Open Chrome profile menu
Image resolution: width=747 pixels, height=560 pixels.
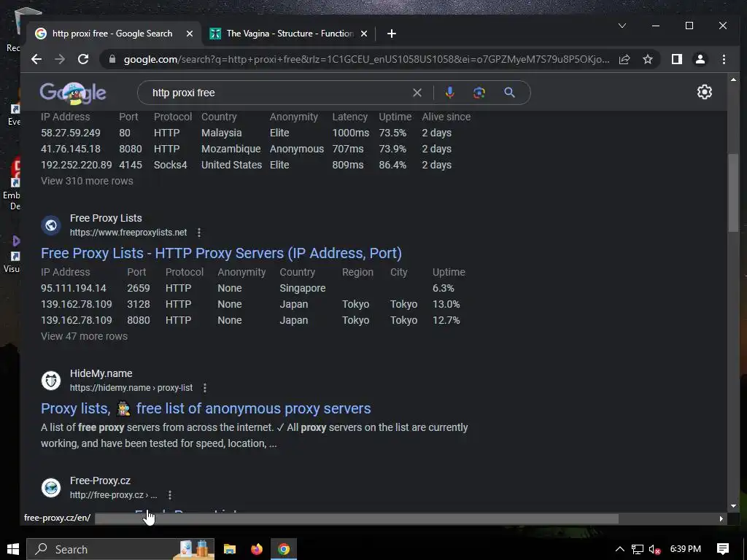click(x=700, y=59)
